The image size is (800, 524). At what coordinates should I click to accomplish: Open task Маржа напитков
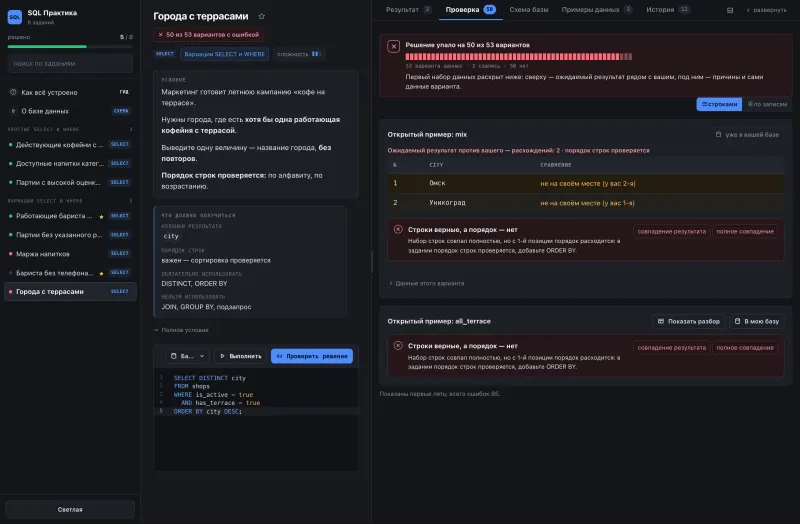click(70, 254)
